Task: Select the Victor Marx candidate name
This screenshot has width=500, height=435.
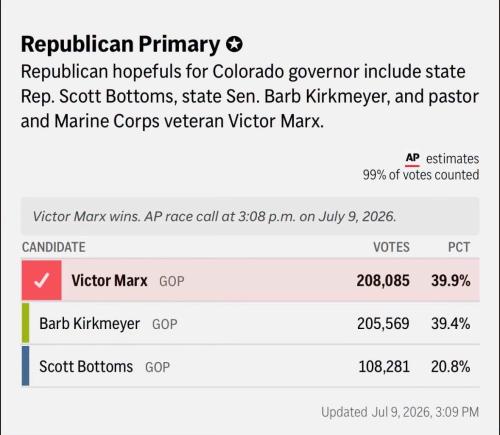Action: pyautogui.click(x=109, y=281)
